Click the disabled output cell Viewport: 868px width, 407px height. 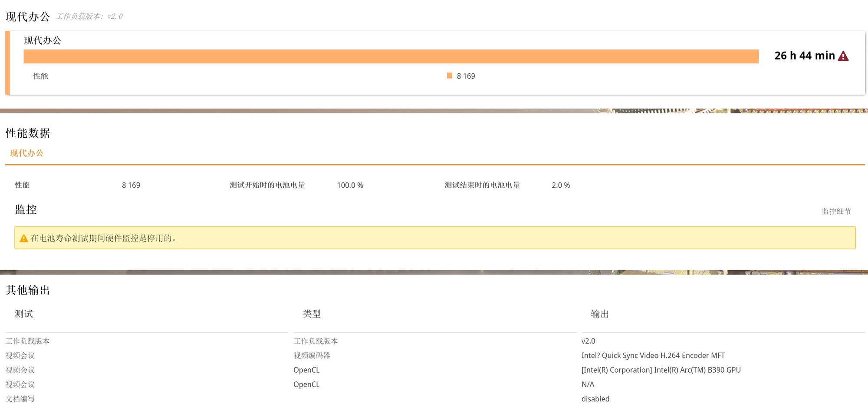pyautogui.click(x=595, y=399)
